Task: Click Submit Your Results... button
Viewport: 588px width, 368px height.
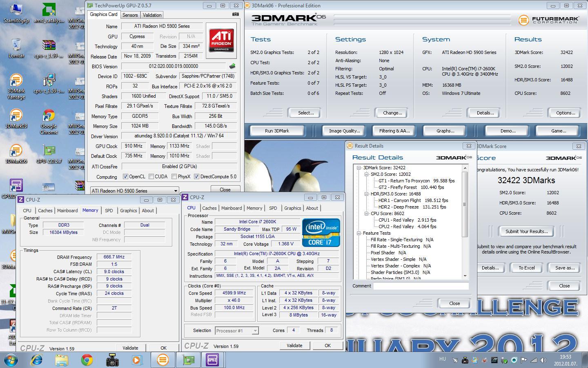Action: click(526, 231)
